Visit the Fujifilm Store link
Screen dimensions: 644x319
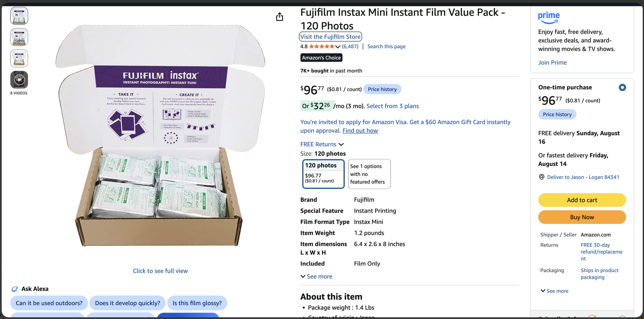pyautogui.click(x=330, y=37)
